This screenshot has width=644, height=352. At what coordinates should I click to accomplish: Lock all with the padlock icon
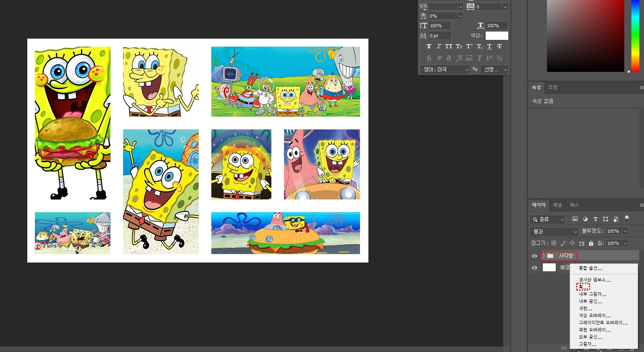click(591, 243)
